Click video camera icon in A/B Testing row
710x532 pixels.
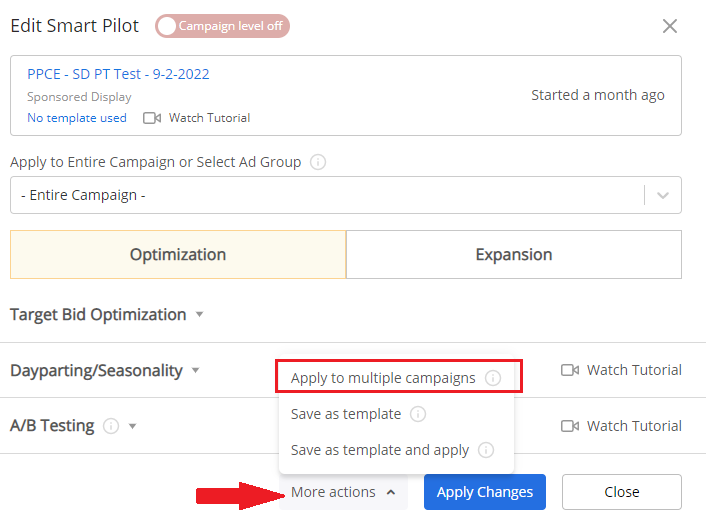(570, 426)
